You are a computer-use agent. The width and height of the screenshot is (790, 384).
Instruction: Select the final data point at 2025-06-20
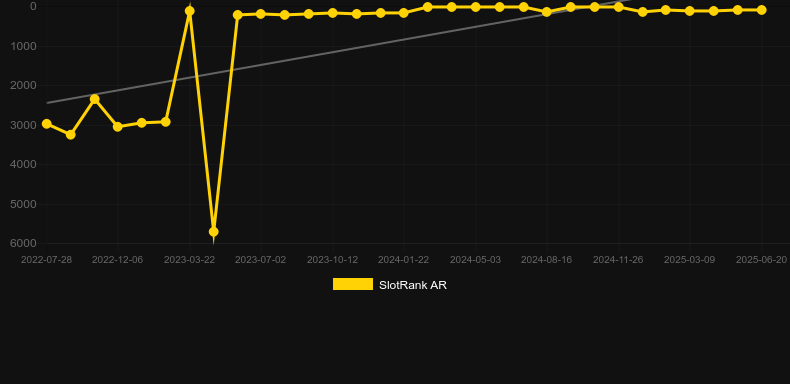(761, 10)
